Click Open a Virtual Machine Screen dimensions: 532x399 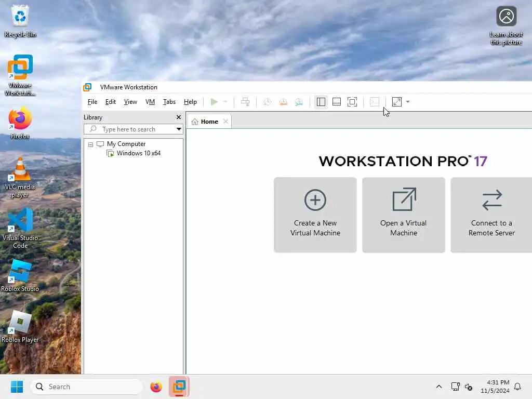(x=403, y=215)
